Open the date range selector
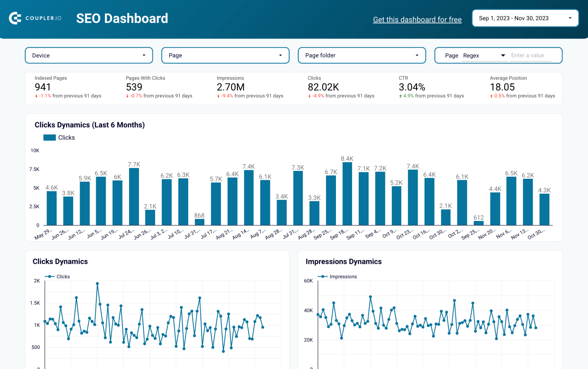This screenshot has height=369, width=588. 525,18
